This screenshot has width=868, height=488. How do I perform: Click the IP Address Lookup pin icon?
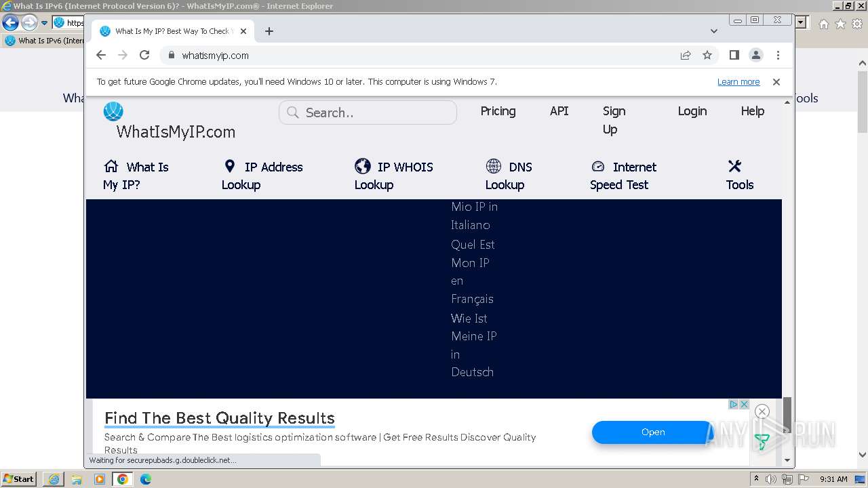(x=230, y=166)
